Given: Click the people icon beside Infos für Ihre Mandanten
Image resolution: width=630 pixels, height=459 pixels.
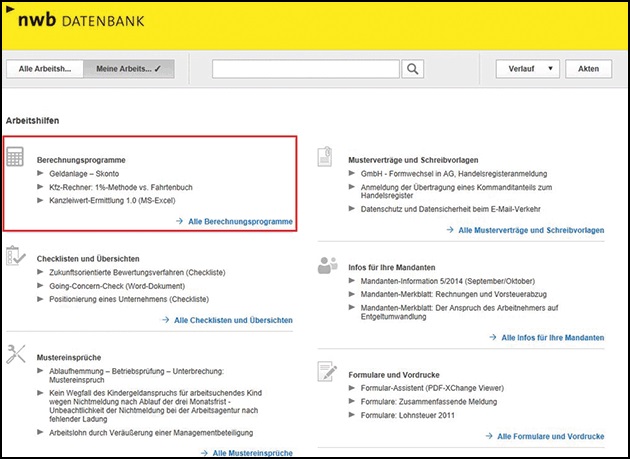Looking at the screenshot, I should click(x=326, y=266).
